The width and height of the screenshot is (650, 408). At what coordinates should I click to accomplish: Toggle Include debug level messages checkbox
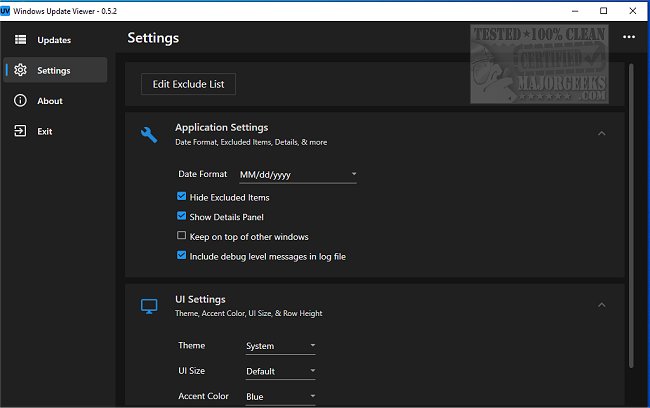click(182, 256)
